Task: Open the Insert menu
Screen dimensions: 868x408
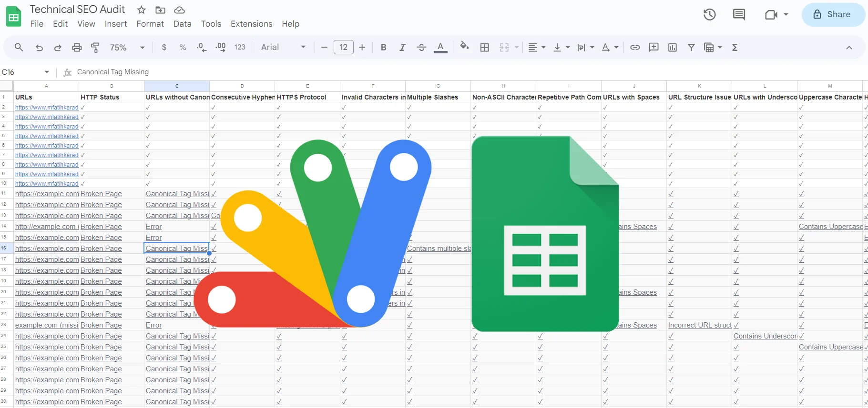Action: point(116,24)
